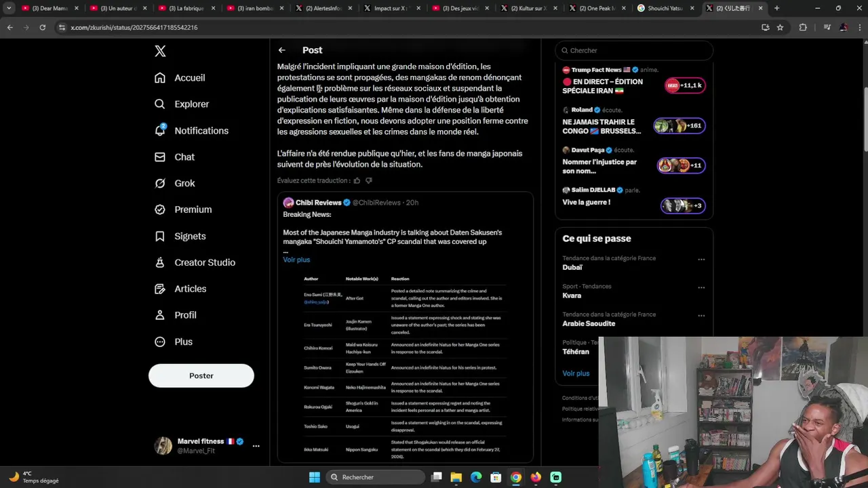Click the X logo in the sidebar

click(x=160, y=51)
